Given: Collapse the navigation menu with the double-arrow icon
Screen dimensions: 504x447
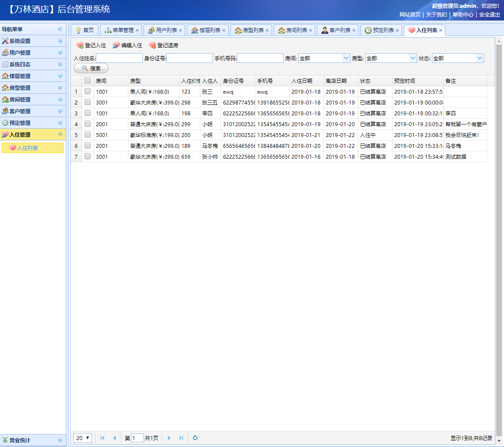Looking at the screenshot, I should pyautogui.click(x=60, y=29).
